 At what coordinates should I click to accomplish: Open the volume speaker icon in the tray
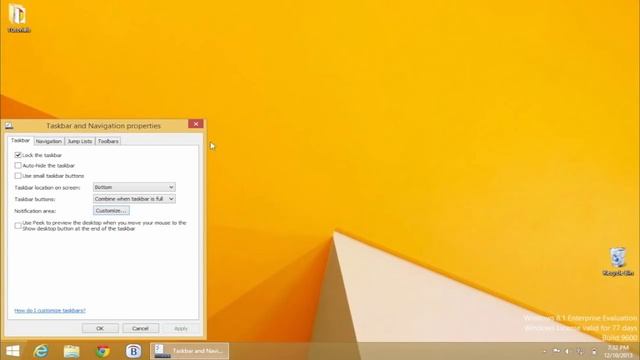567,351
